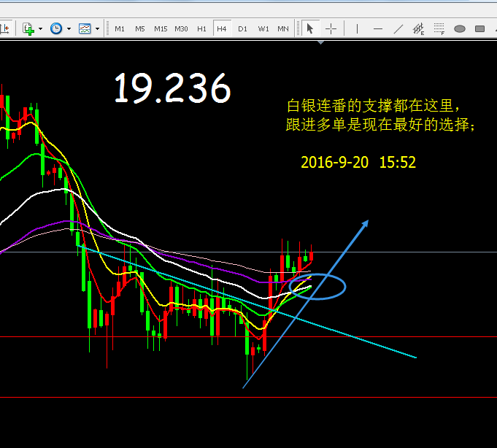Switch chart to W1 weekly timeframe
The image size is (497, 448).
tap(263, 29)
